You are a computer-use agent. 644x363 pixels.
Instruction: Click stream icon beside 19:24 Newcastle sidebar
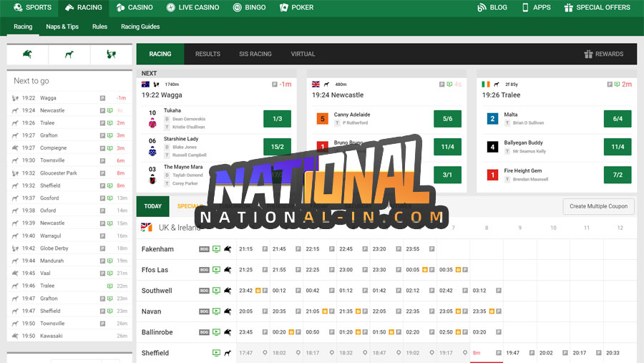[110, 110]
